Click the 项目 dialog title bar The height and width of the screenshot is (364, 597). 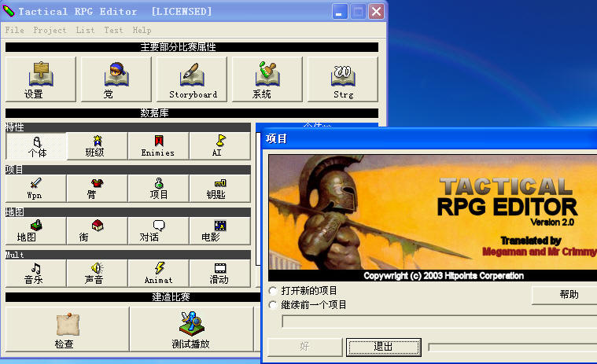[429, 138]
